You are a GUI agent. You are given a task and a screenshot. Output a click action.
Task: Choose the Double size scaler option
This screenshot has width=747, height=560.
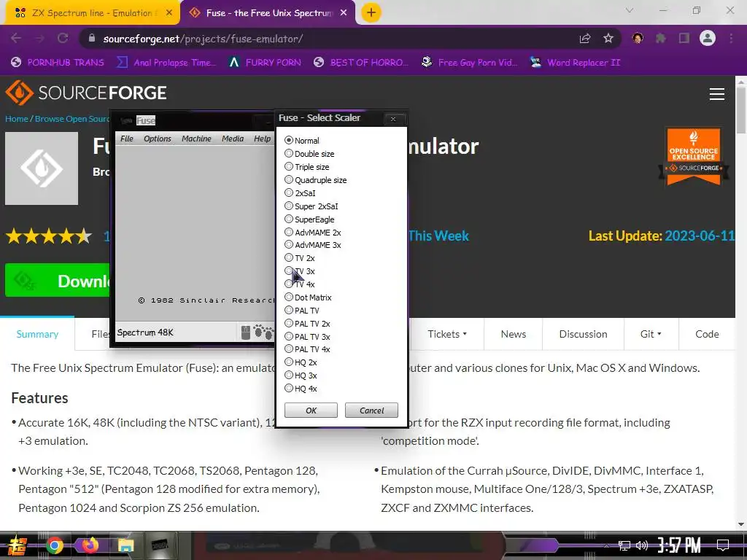(x=289, y=153)
